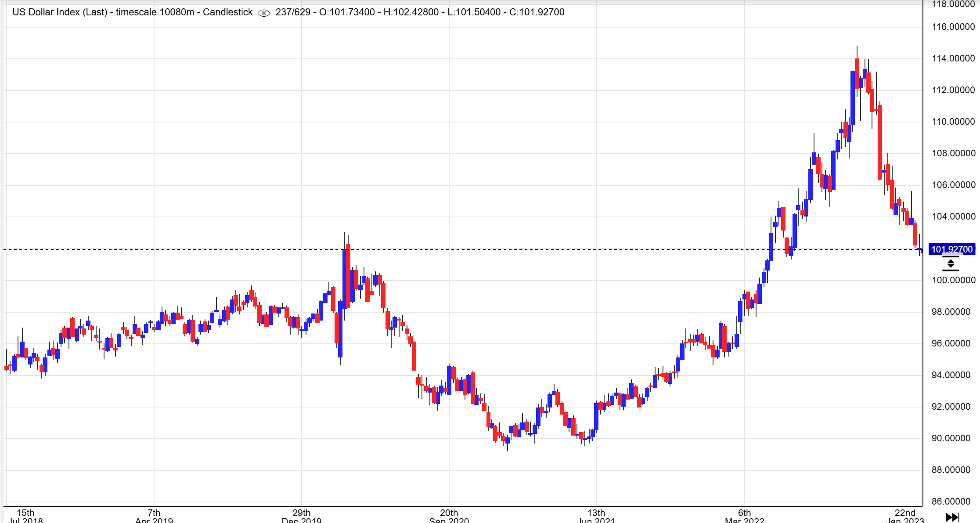This screenshot has height=523, width=980.
Task: Click the Candlestick chart type label
Action: click(x=227, y=12)
